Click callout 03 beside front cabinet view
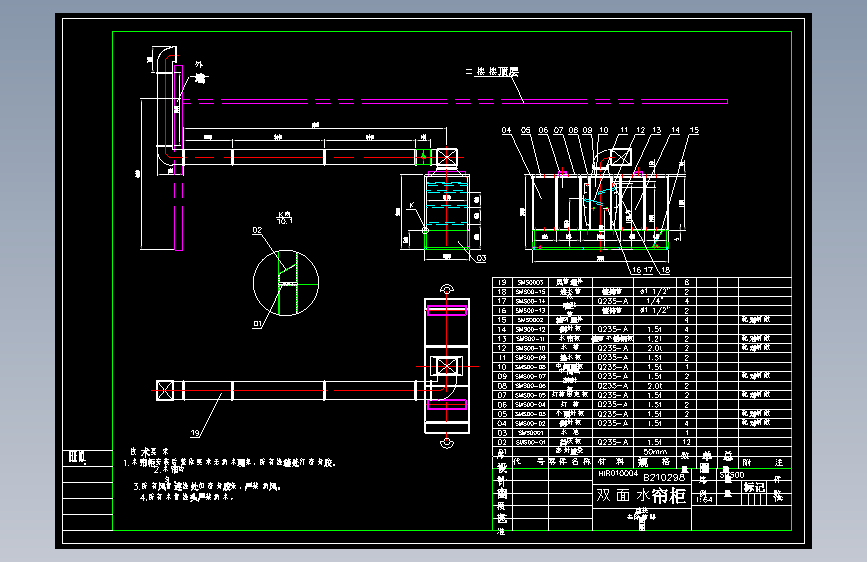Screen dimensions: 867x562 click(x=481, y=258)
